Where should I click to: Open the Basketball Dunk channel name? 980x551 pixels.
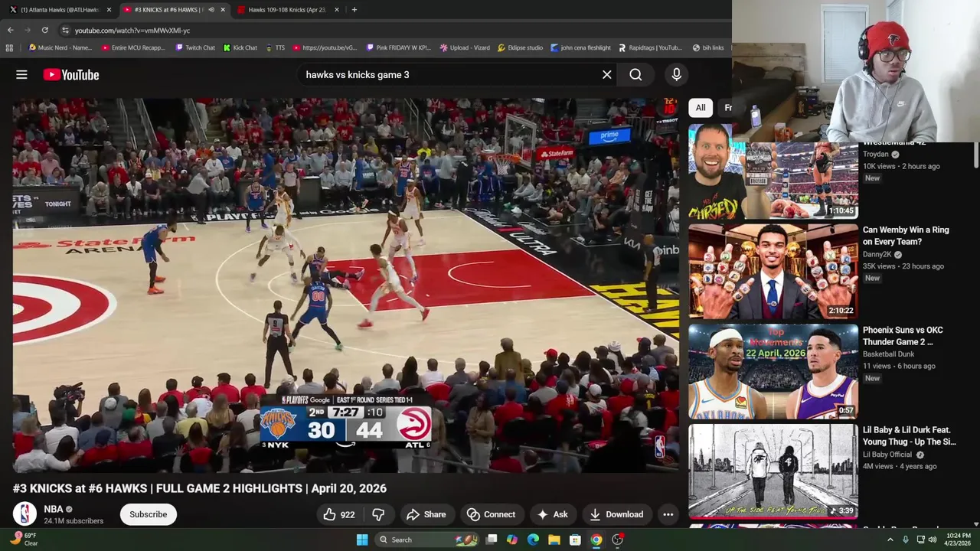pos(888,354)
